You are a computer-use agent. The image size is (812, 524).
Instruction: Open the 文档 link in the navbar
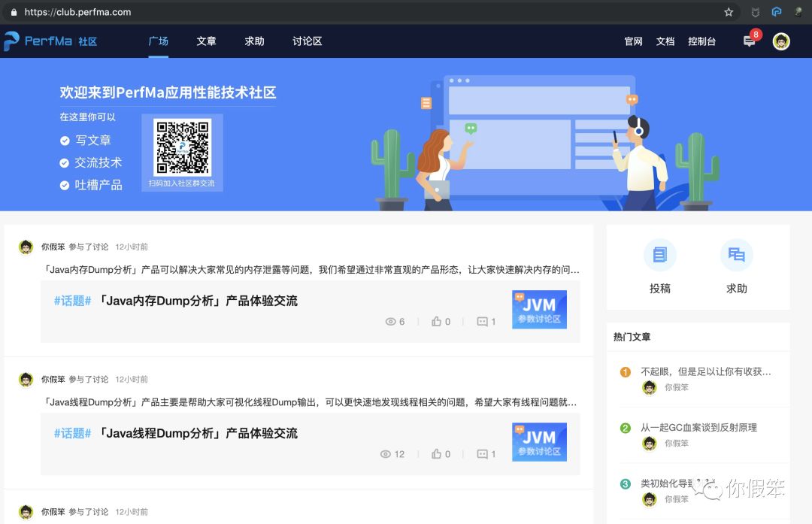pos(665,41)
